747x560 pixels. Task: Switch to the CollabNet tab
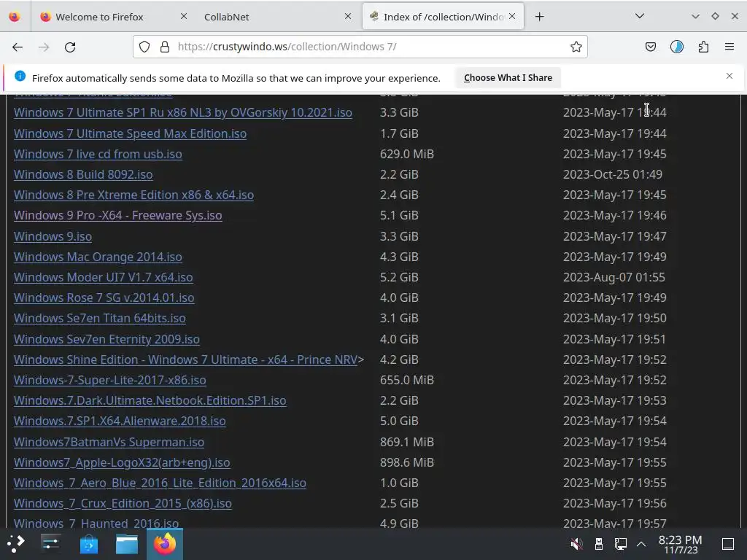click(x=278, y=17)
